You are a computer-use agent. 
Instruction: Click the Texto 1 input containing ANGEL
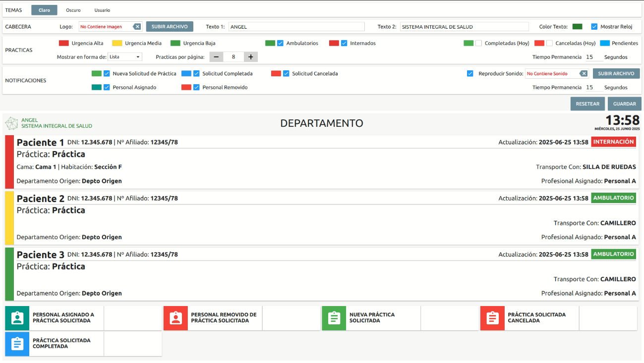[296, 25]
